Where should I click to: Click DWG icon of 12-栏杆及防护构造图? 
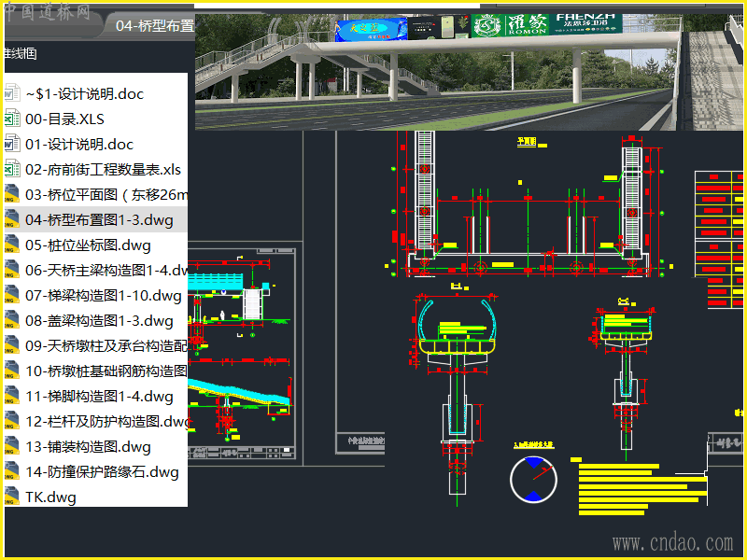coord(12,421)
